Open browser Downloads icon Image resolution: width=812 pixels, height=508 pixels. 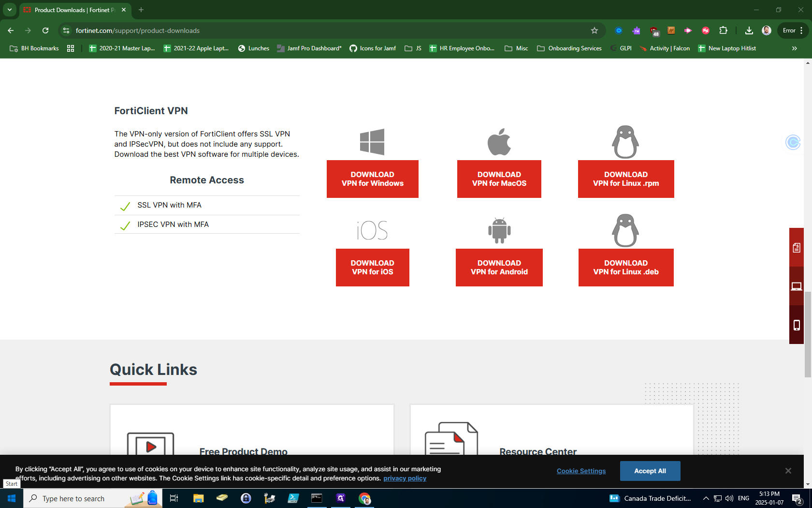(749, 30)
